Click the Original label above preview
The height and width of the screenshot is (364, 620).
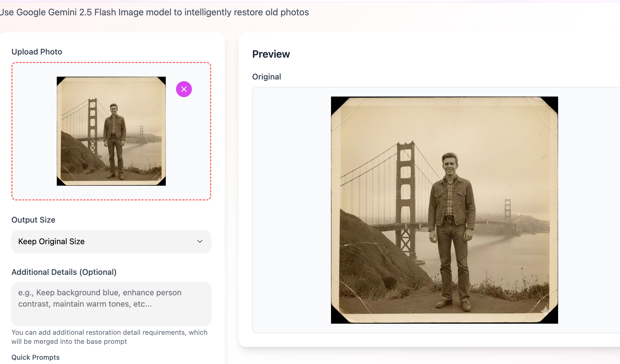[266, 77]
